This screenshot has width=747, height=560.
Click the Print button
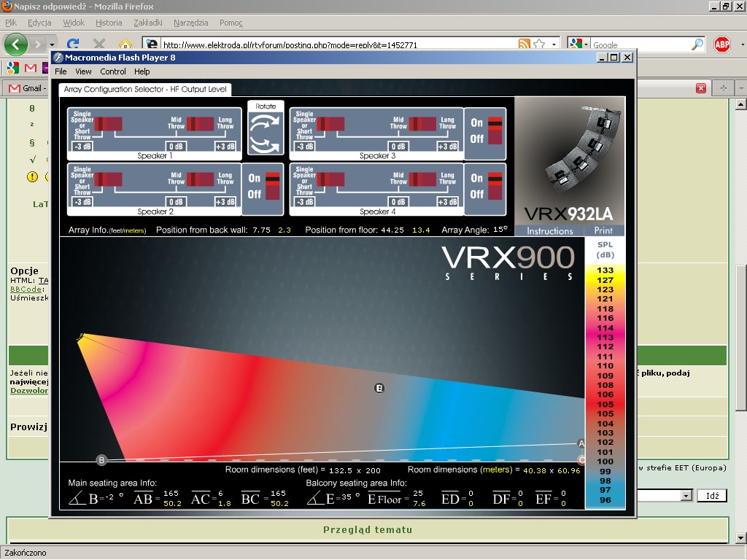(603, 230)
